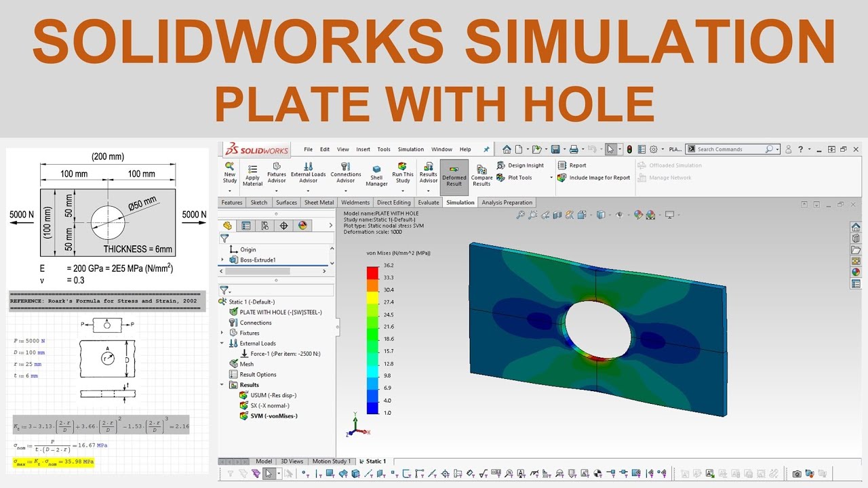Click the red band of the von Mises legend
Viewport: 868px width, 488px height.
click(372, 272)
